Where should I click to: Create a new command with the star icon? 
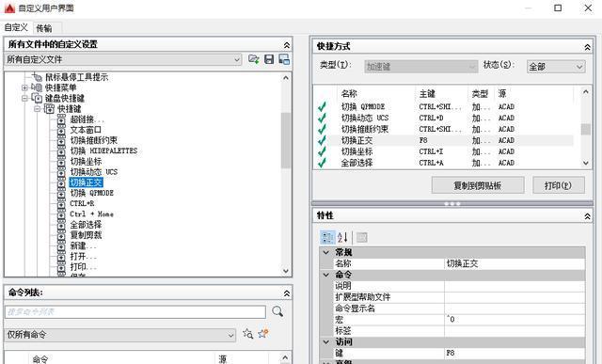coord(263,333)
